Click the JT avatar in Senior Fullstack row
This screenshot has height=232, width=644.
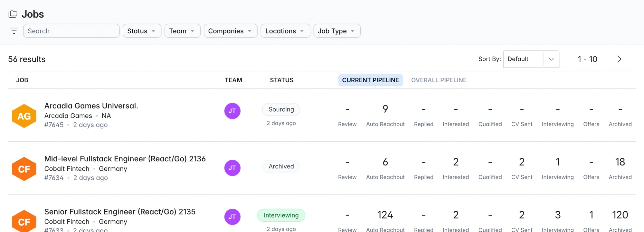point(232,217)
